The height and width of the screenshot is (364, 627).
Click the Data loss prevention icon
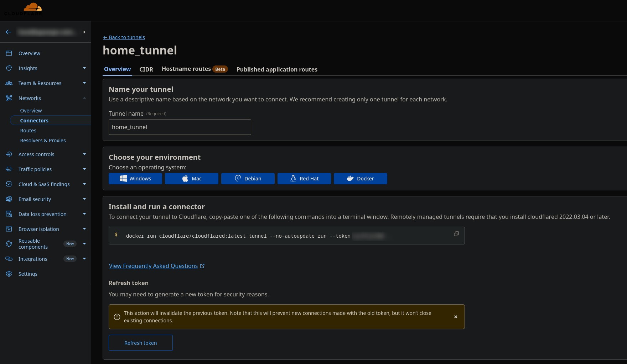9,214
